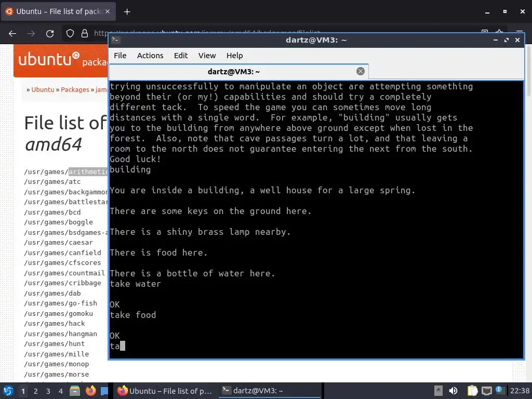The width and height of the screenshot is (532, 399).
Task: Click /usr/games/hunt in the file list
Action: point(54,344)
